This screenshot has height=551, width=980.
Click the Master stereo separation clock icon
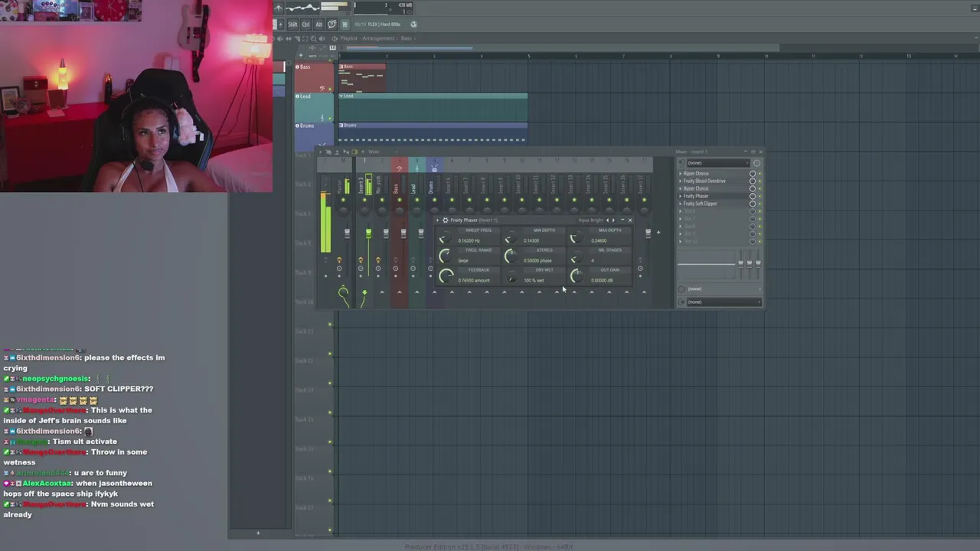[339, 268]
